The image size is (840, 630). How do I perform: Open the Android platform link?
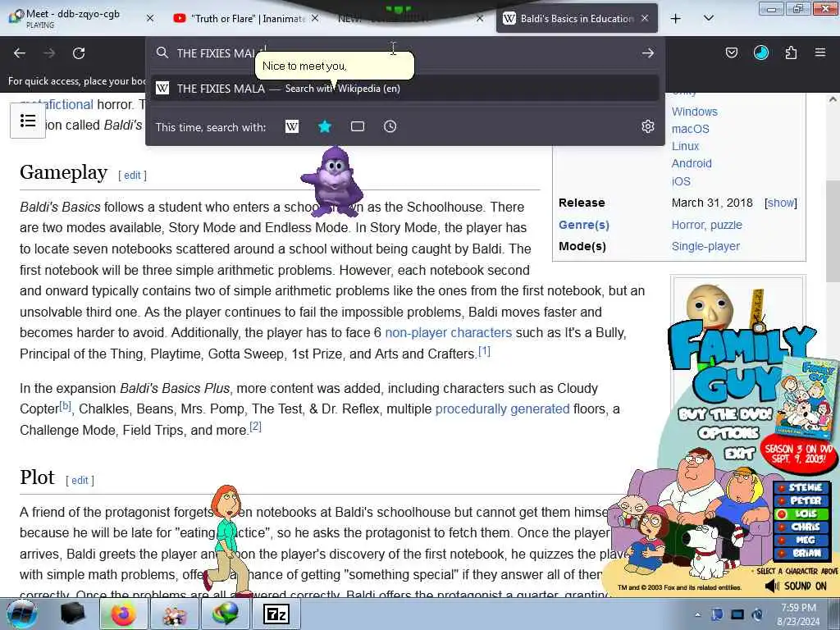[692, 163]
